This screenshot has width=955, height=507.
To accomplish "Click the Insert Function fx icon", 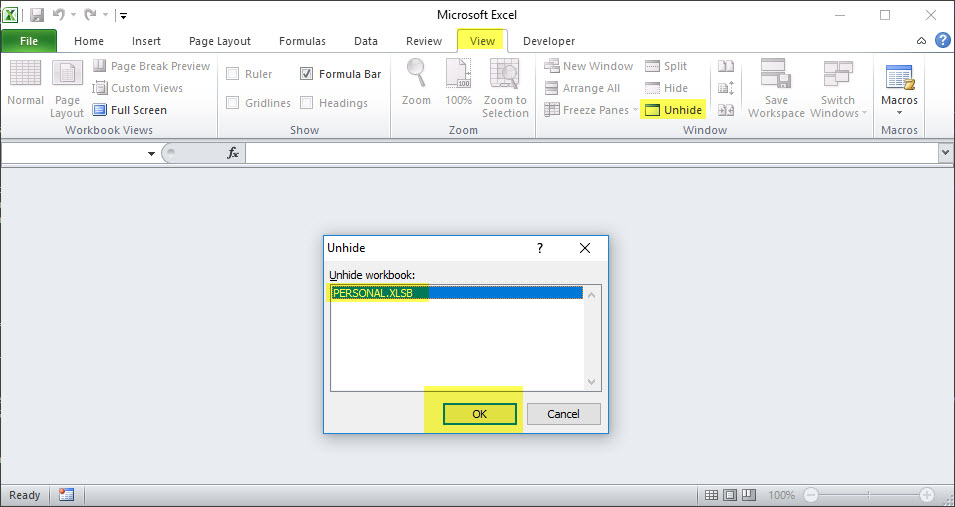I will pyautogui.click(x=233, y=154).
